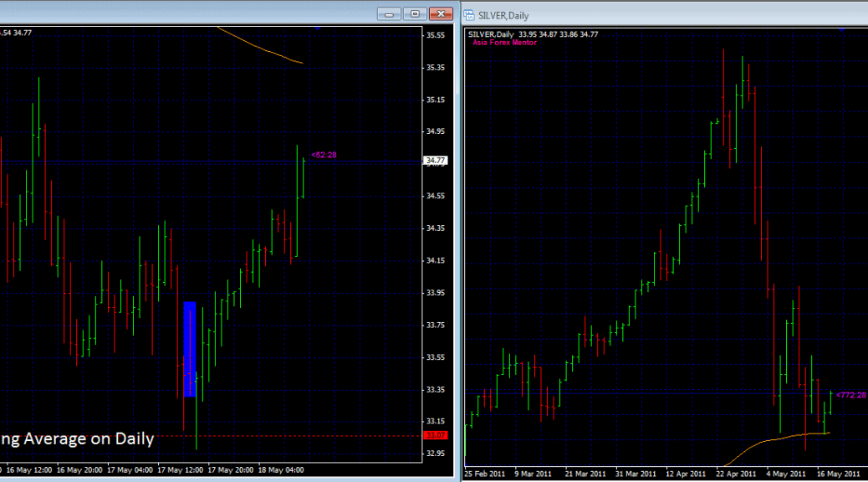Image resolution: width=868 pixels, height=482 pixels.
Task: Click the 16 May 2011 date label in the Daily chart
Action: click(838, 474)
